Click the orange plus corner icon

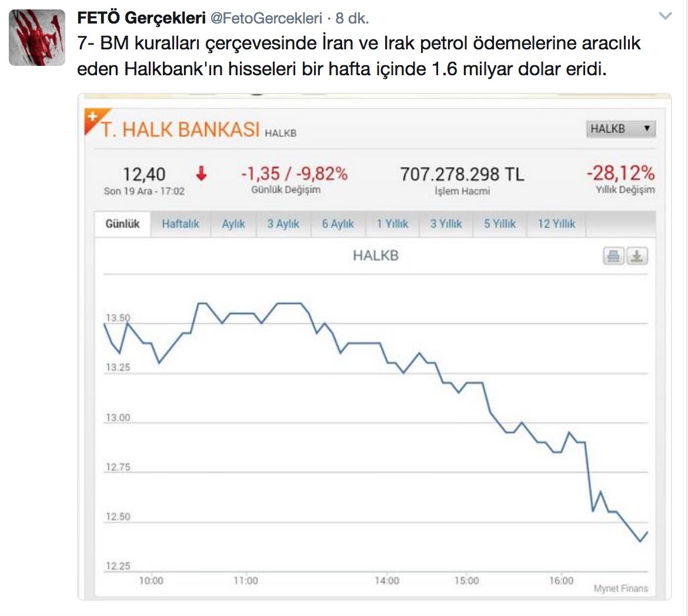tap(92, 116)
